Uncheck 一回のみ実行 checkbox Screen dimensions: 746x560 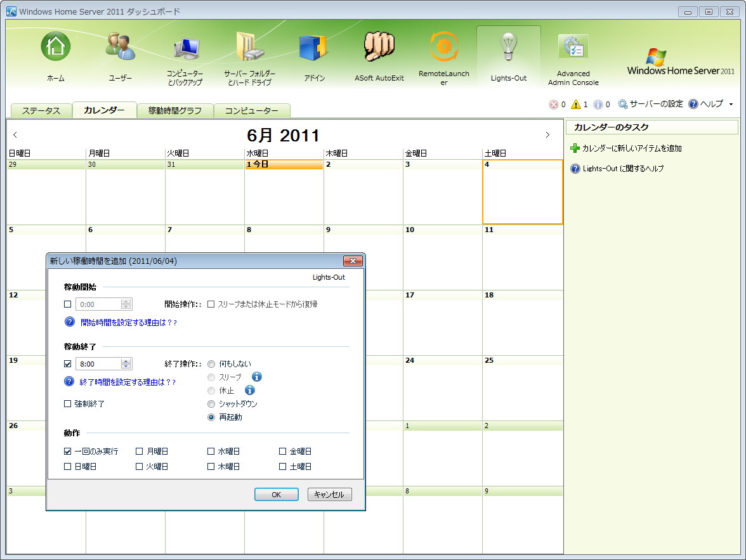pos(67,451)
